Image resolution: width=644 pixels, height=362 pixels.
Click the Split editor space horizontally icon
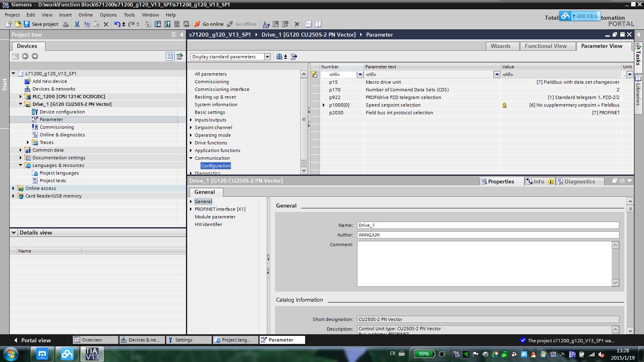click(x=309, y=24)
